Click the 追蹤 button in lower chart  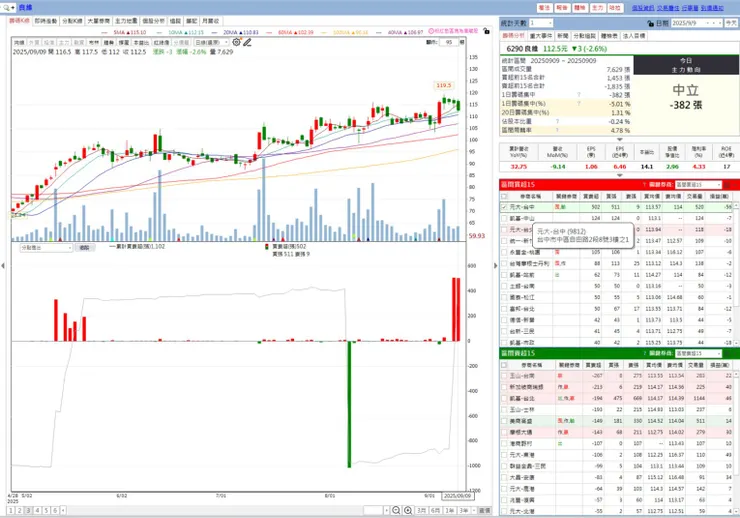84,248
